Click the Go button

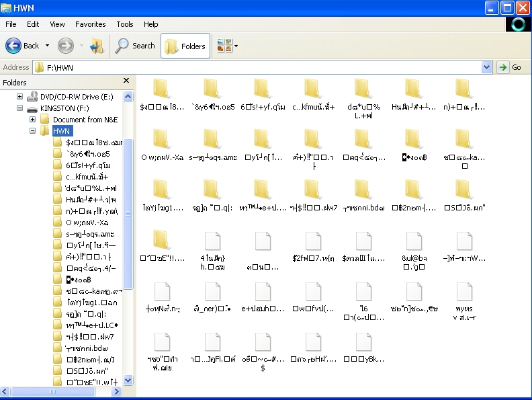pyautogui.click(x=510, y=67)
